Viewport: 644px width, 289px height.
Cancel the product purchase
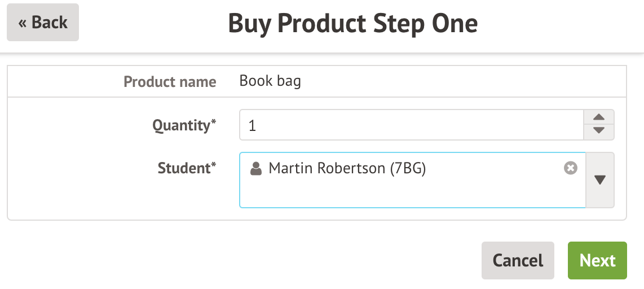518,260
